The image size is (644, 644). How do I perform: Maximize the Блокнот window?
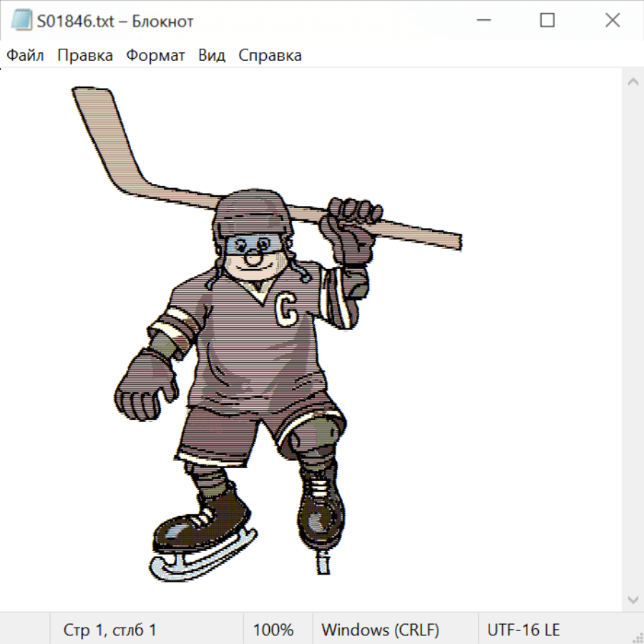click(547, 21)
